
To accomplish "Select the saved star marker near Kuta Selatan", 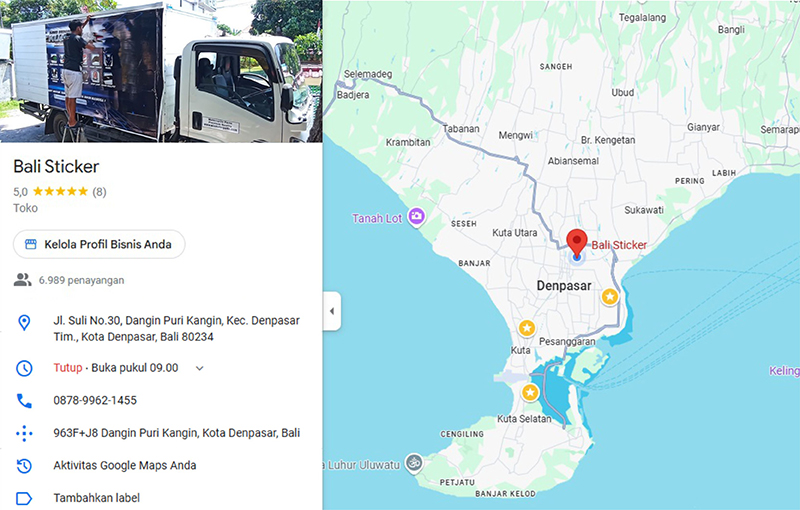I will pos(530,393).
